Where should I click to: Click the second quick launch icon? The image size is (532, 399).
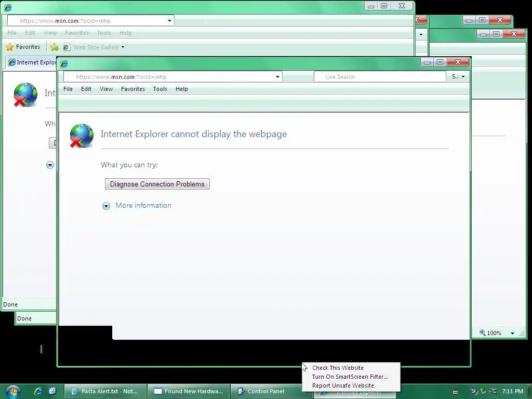point(52,391)
